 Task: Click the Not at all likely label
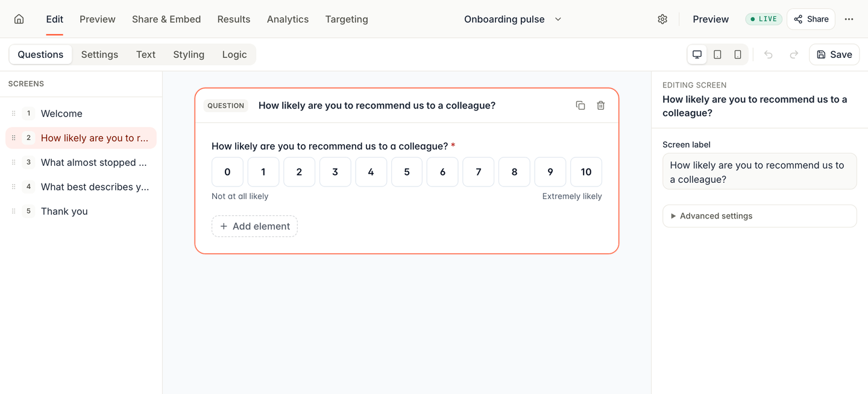(240, 196)
